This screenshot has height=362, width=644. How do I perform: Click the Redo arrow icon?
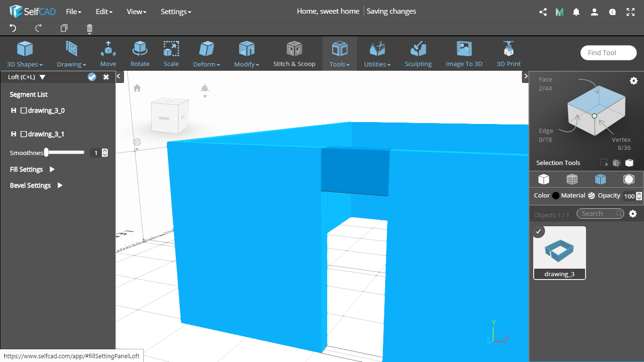pos(39,28)
